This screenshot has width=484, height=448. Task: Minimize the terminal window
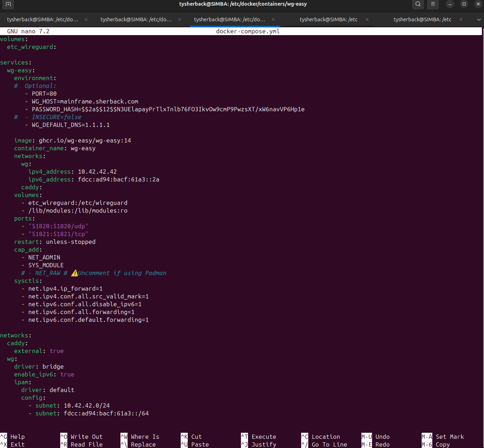(x=450, y=4)
